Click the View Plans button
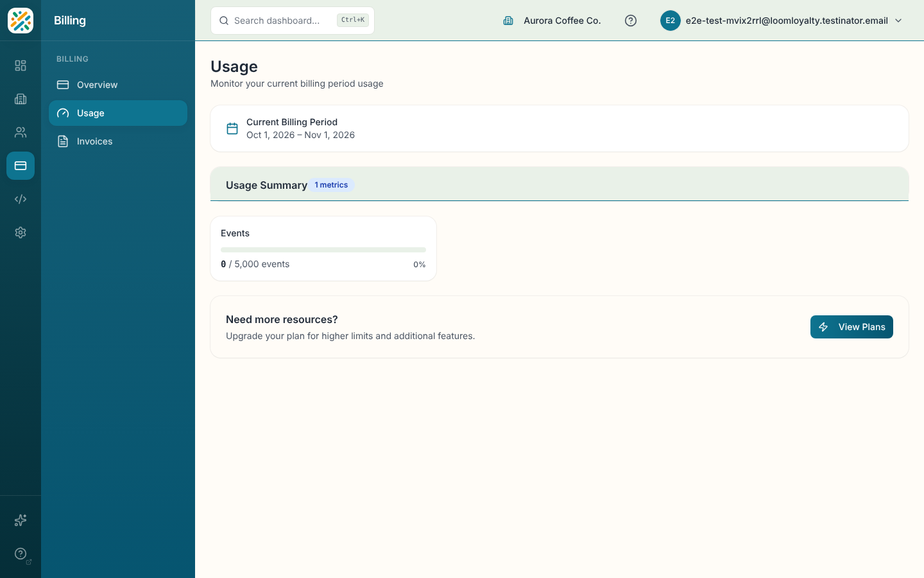 coord(851,327)
